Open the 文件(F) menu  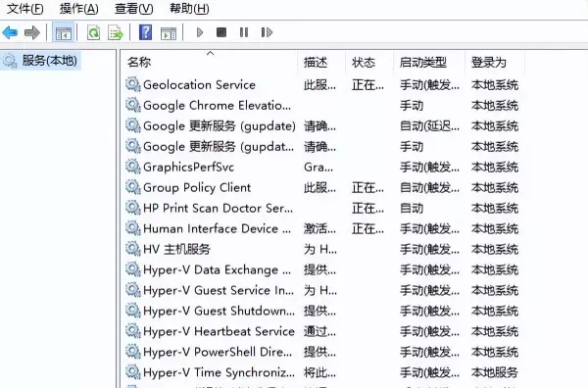pos(25,8)
